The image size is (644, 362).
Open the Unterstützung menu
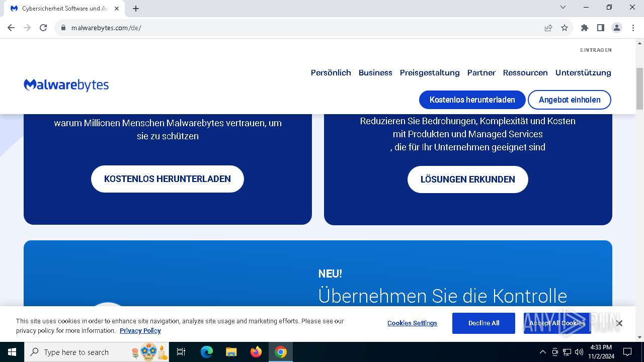pos(583,72)
